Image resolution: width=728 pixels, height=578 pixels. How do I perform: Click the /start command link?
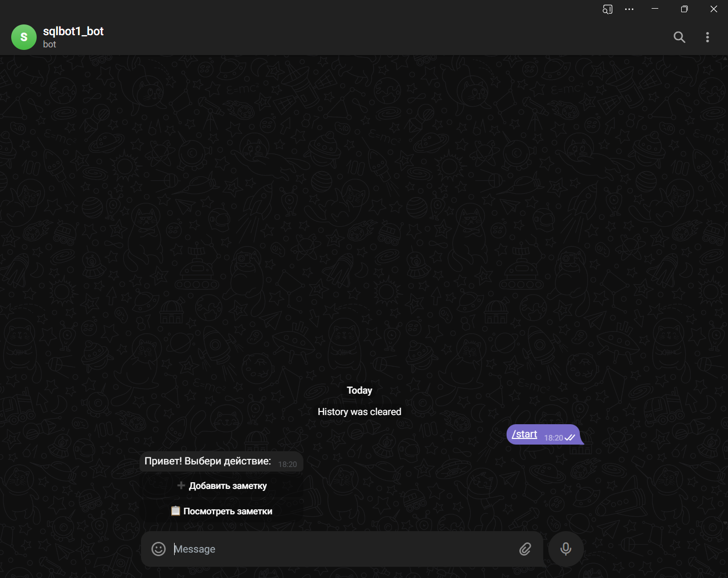[x=524, y=434]
